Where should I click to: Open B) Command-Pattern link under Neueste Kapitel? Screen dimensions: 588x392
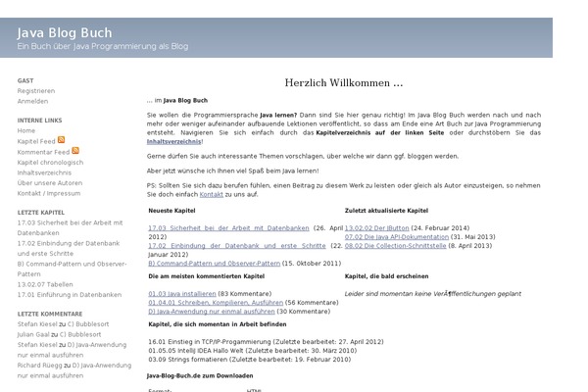pyautogui.click(x=214, y=264)
